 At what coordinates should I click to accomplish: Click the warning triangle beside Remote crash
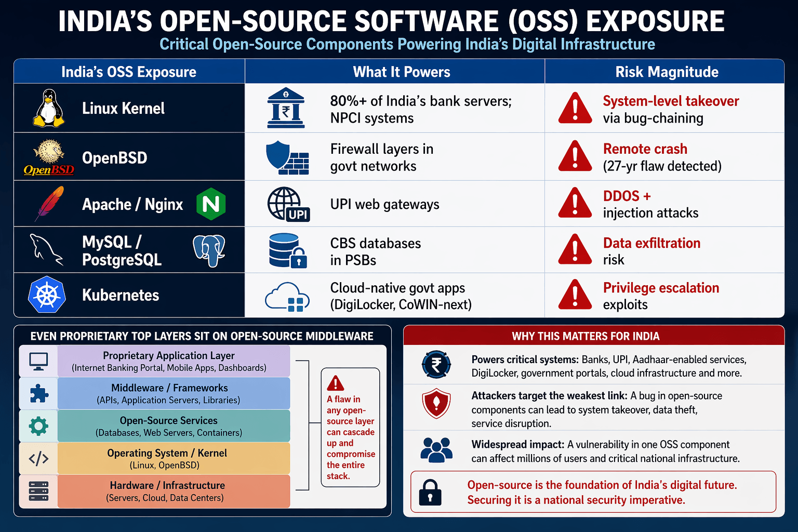575,157
